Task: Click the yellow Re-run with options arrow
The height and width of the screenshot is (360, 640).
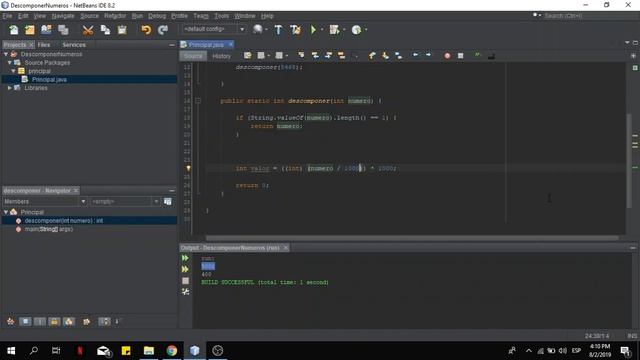Action: coord(185,269)
